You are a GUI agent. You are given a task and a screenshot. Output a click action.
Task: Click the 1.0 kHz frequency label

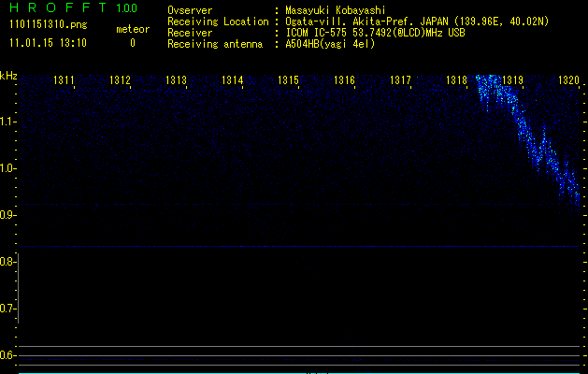[7, 168]
